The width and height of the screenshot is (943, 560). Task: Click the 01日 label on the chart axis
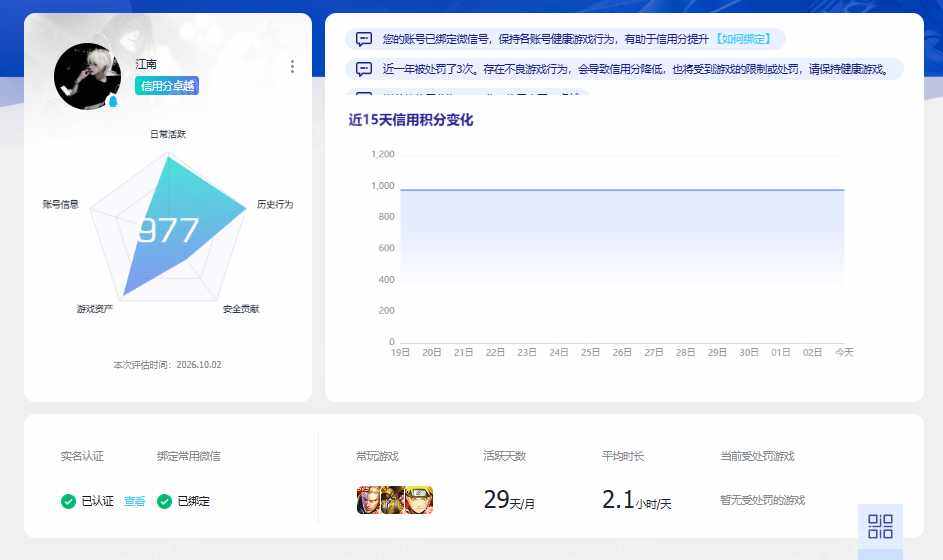781,352
